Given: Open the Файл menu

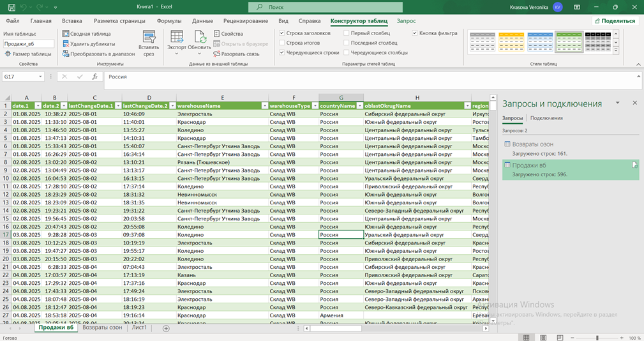Looking at the screenshot, I should point(13,21).
